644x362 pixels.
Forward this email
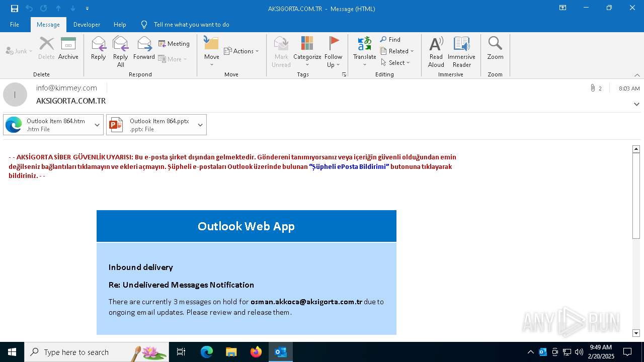(144, 48)
